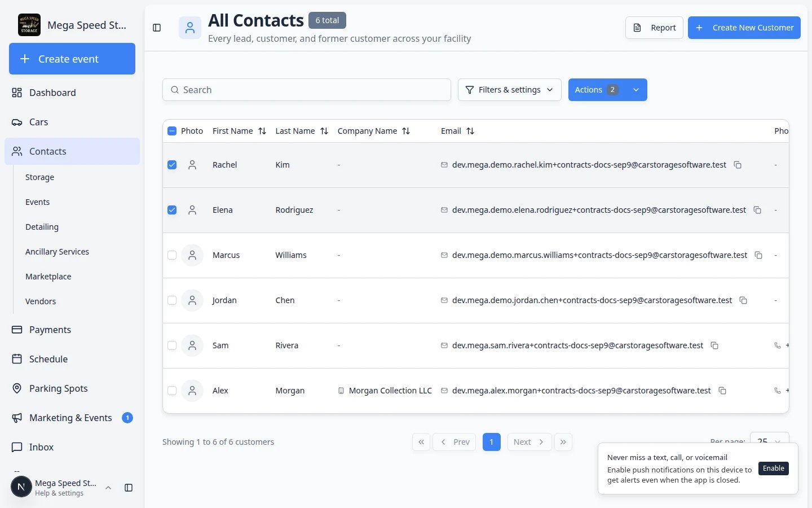Expand the Mega Speed account menu chevron
The image size is (812, 508).
pos(108,488)
